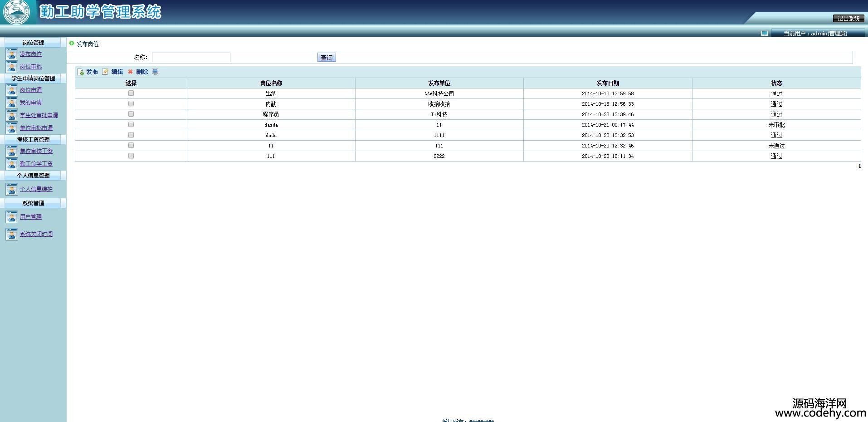This screenshot has width=868, height=422.
Task: Click the cell 'It科技'
Action: tap(439, 114)
